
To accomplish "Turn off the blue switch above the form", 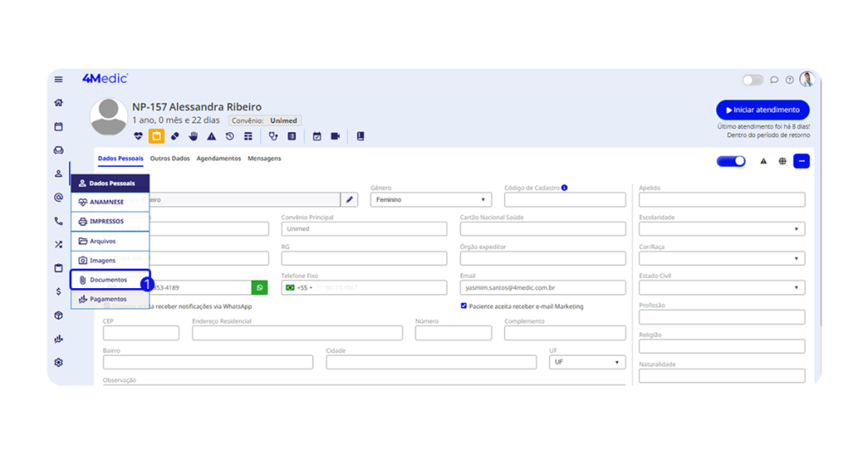I will coord(731,161).
